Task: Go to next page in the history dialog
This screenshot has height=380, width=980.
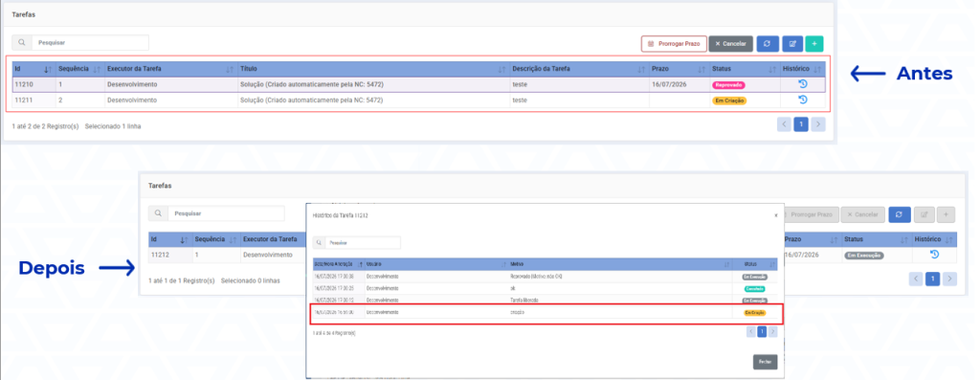Action: pos(773,332)
